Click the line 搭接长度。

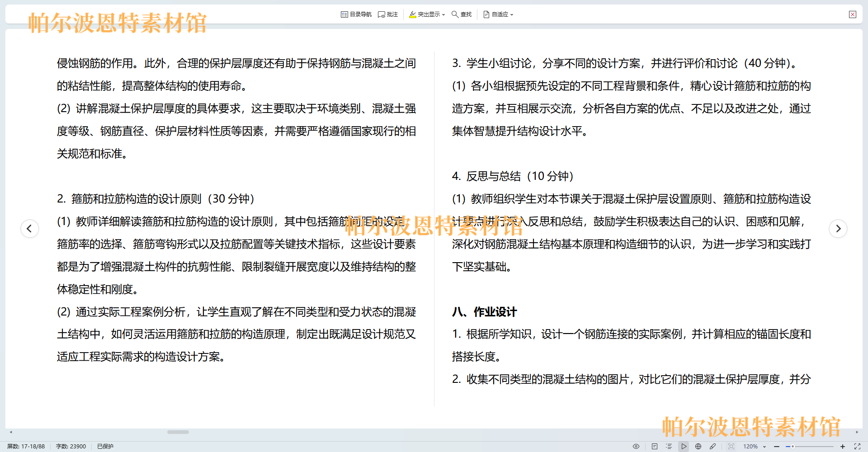point(476,357)
